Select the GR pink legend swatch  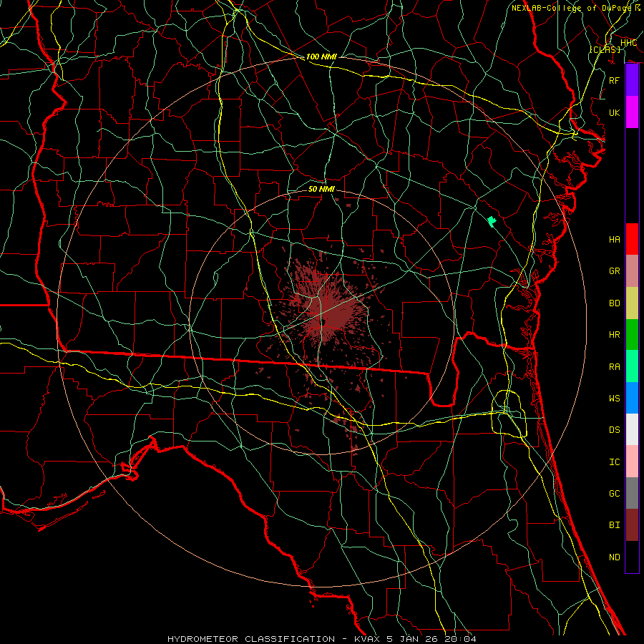click(x=632, y=271)
